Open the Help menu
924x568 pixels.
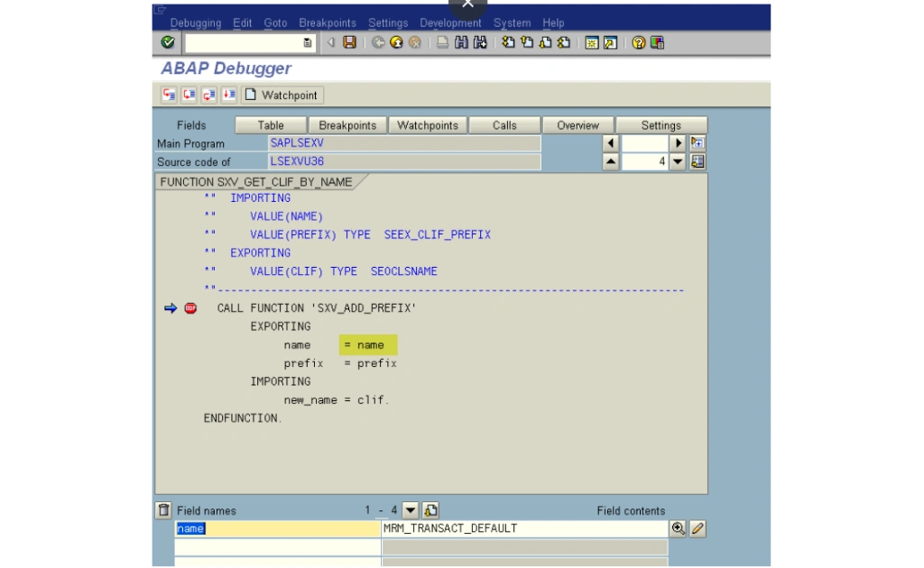pyautogui.click(x=553, y=23)
